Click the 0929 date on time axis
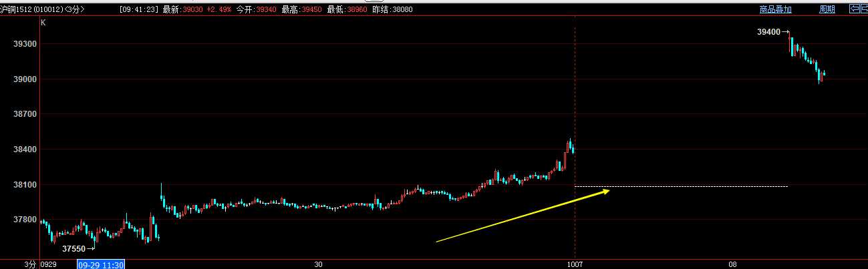The height and width of the screenshot is (269, 868). (49, 264)
